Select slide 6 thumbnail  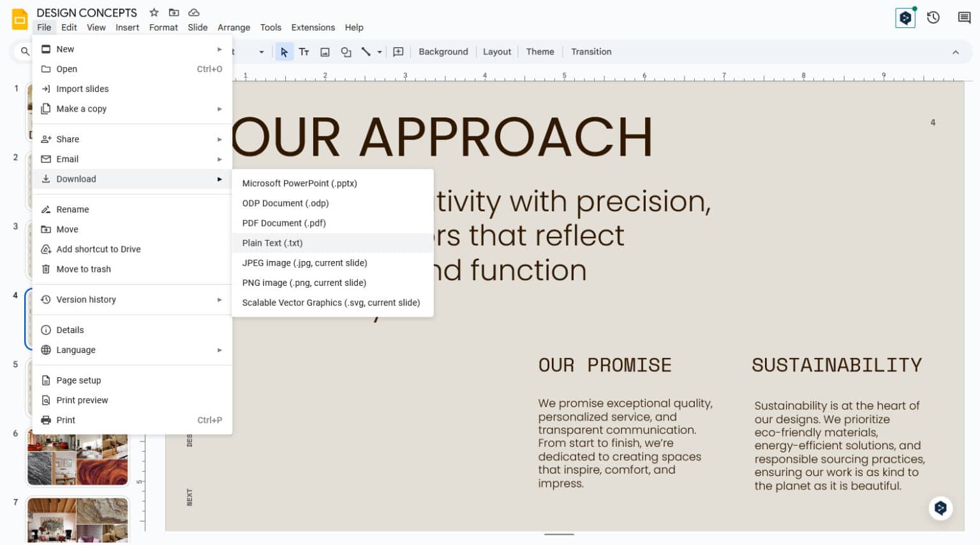(x=77, y=457)
